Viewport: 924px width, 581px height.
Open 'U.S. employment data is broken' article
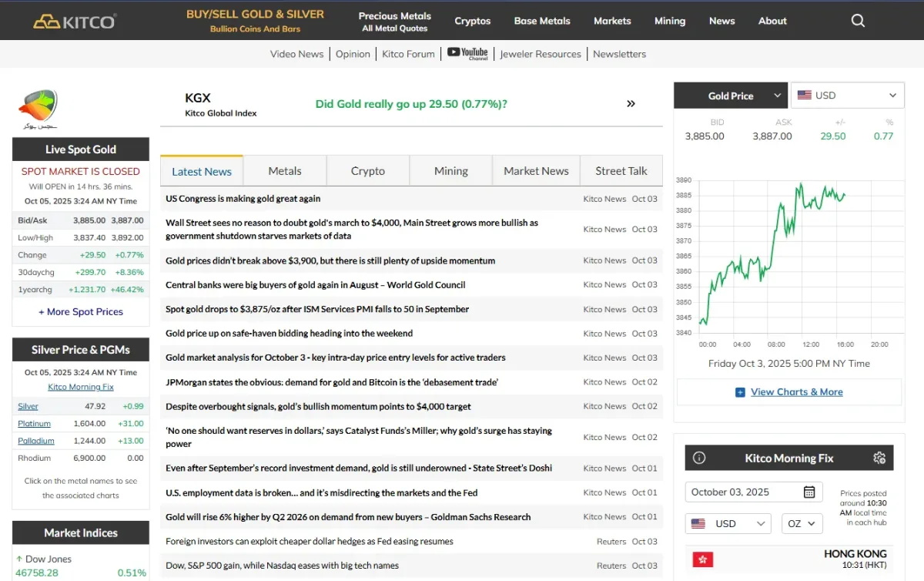click(x=321, y=492)
